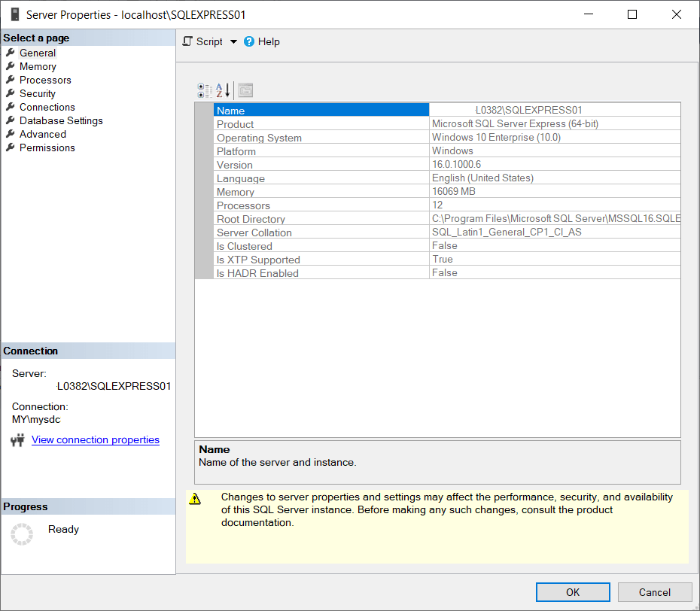The image size is (700, 611).
Task: Click the Property Pages icon
Action: pyautogui.click(x=245, y=90)
